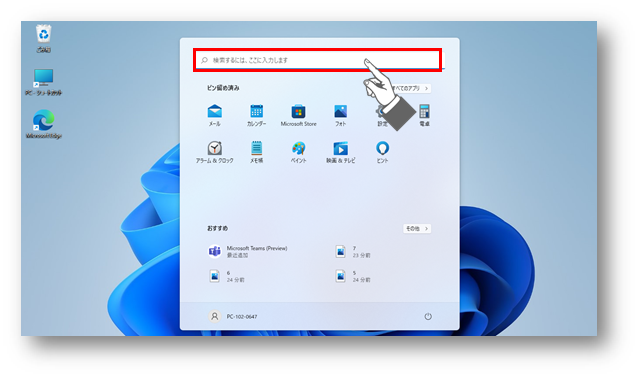Click the power button in Start menu

428,316
